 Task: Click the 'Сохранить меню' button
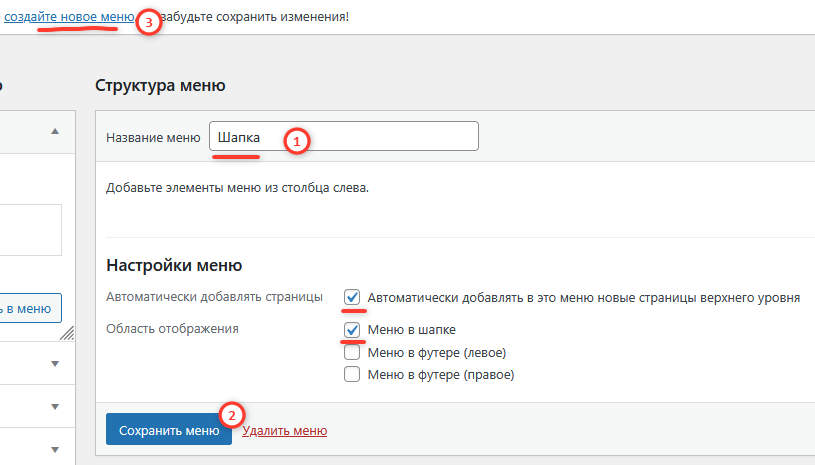click(x=168, y=431)
